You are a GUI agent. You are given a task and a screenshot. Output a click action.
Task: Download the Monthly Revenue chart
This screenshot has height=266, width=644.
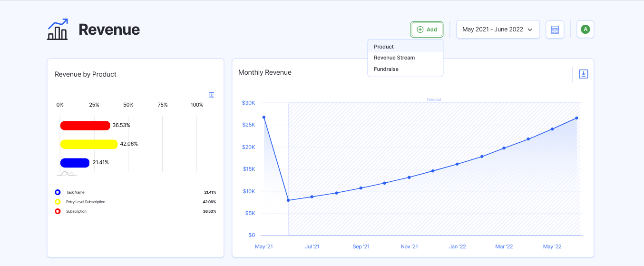583,74
